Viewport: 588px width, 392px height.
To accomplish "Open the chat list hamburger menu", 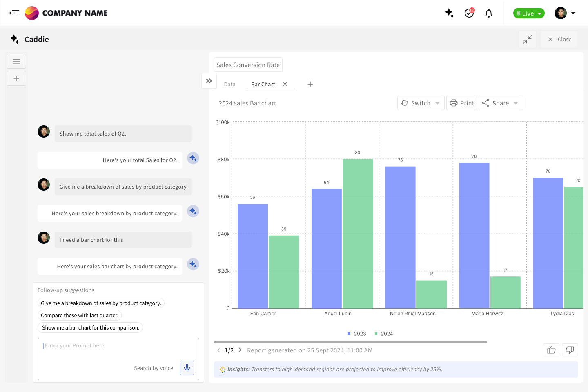I will pyautogui.click(x=16, y=61).
